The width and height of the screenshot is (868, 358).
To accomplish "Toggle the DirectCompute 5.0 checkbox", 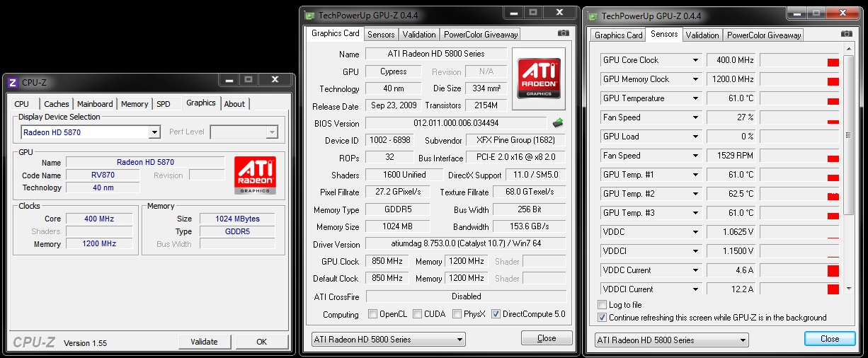I will pos(496,314).
